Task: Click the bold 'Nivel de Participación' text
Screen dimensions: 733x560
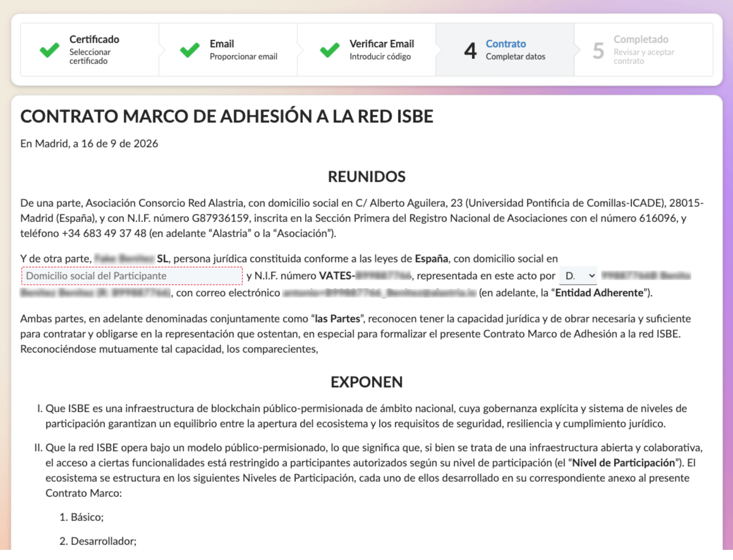Action: click(623, 463)
